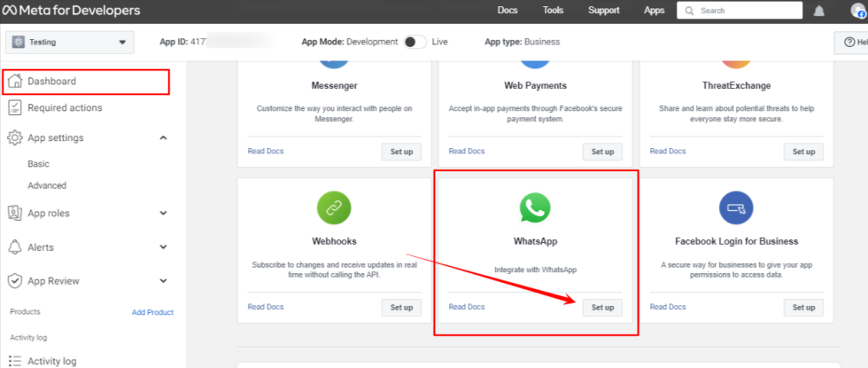Image resolution: width=868 pixels, height=368 pixels.
Task: Click Set up on Facebook Login for Business
Action: tap(804, 308)
